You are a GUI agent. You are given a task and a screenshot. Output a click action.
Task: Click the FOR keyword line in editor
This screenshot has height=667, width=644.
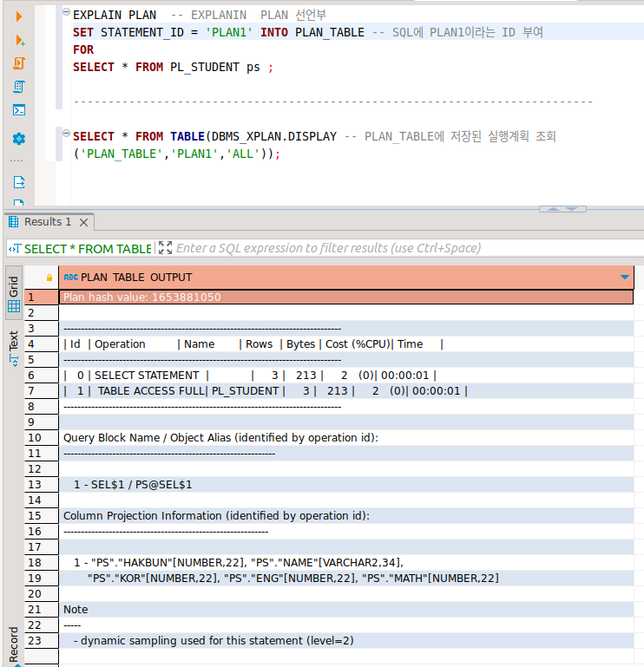pos(83,49)
